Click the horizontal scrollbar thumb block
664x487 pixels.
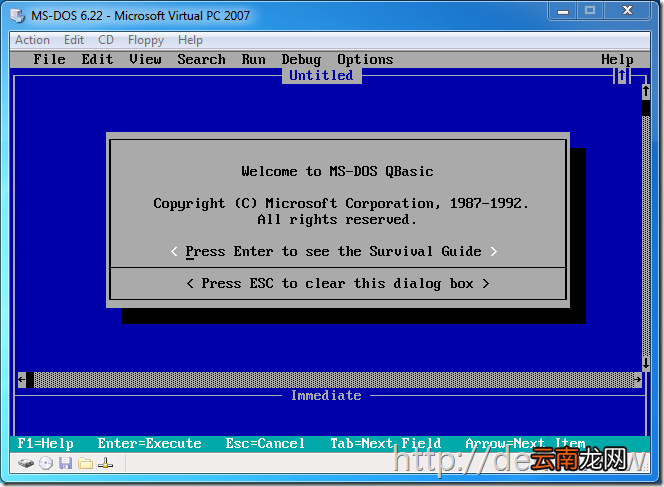pyautogui.click(x=30, y=380)
